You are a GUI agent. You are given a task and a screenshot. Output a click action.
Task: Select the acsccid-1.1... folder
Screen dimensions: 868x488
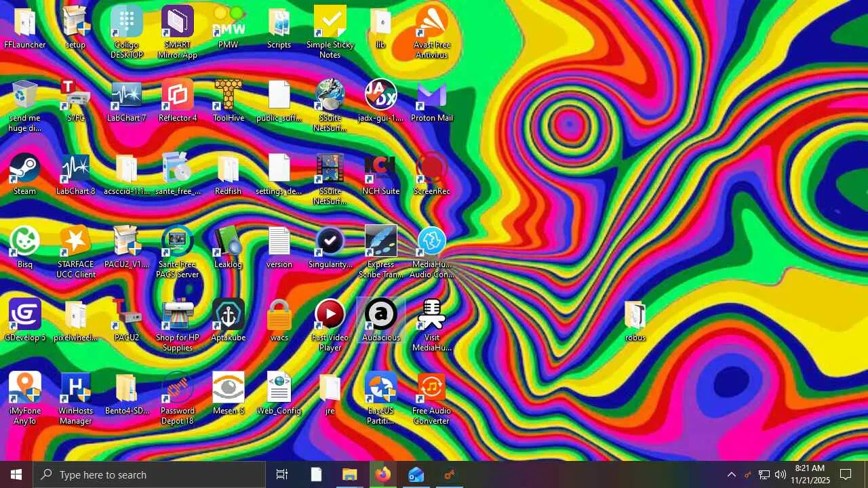click(127, 175)
